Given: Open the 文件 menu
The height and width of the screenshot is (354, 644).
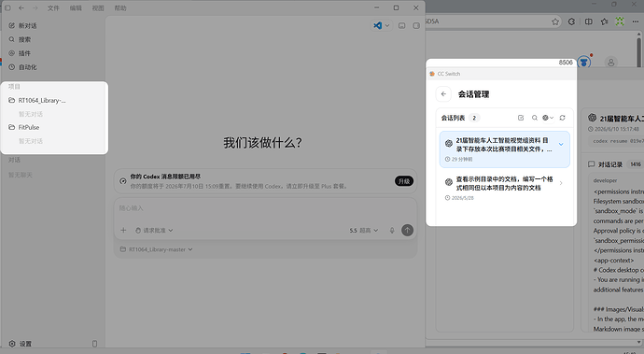Looking at the screenshot, I should click(53, 7).
